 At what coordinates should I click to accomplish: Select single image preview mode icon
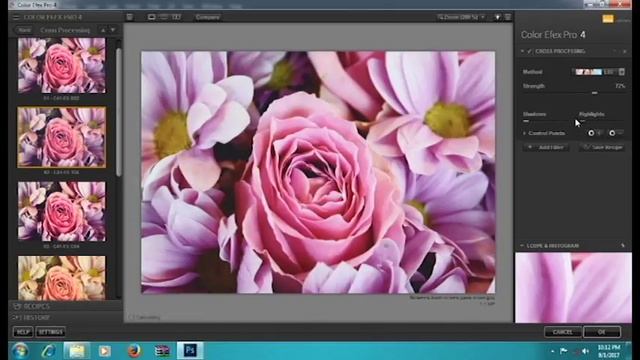point(151,17)
